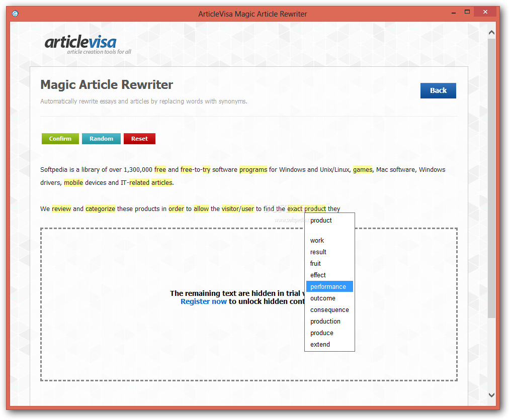Click highlighted word 'mobile'

pos(73,182)
